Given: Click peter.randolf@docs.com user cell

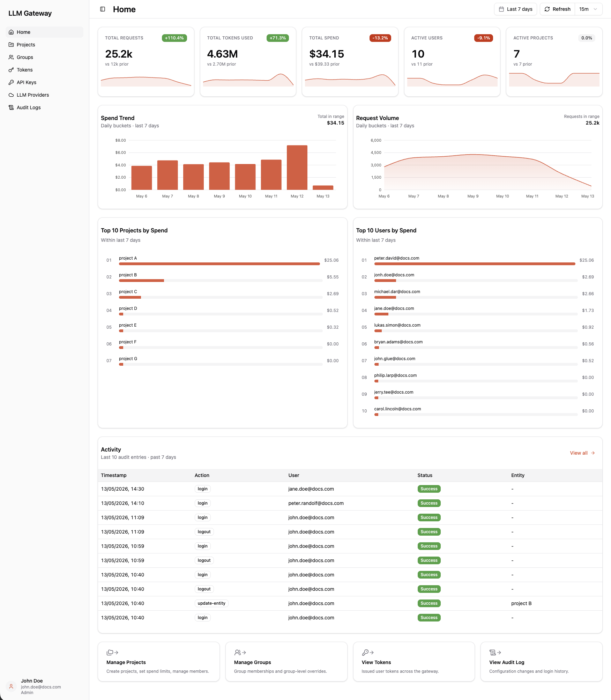Looking at the screenshot, I should click(316, 503).
